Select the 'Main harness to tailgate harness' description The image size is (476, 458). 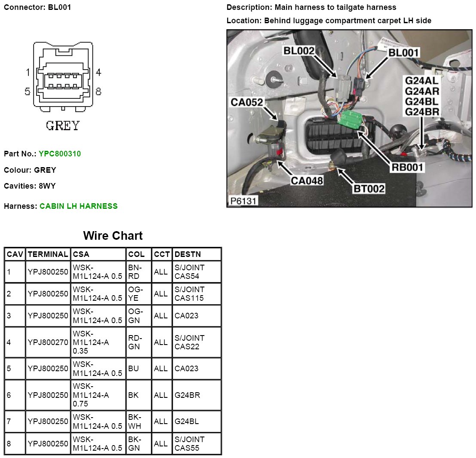coord(336,7)
